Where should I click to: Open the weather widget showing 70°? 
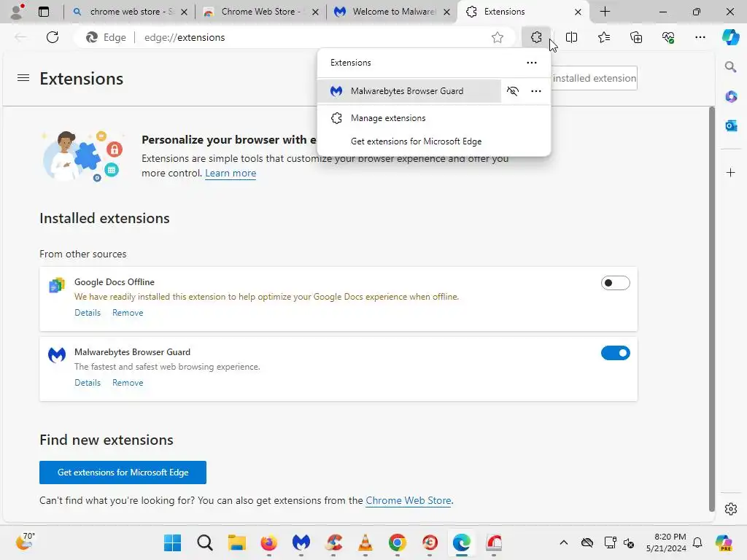point(25,542)
